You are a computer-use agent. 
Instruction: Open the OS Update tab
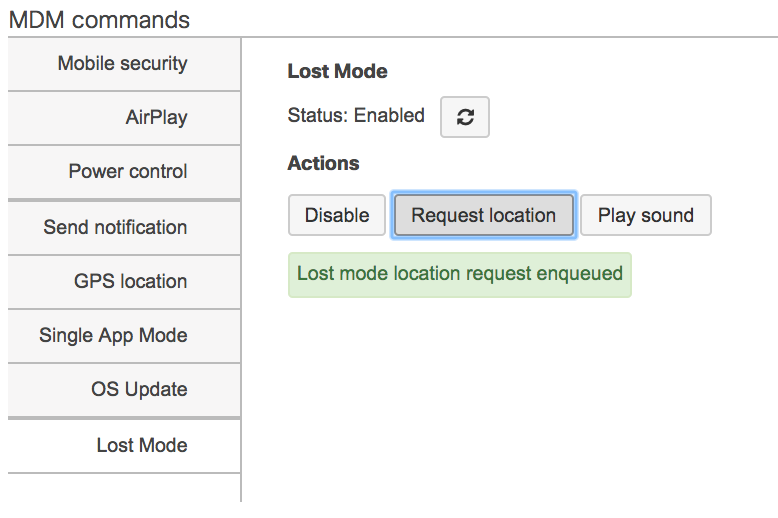124,390
